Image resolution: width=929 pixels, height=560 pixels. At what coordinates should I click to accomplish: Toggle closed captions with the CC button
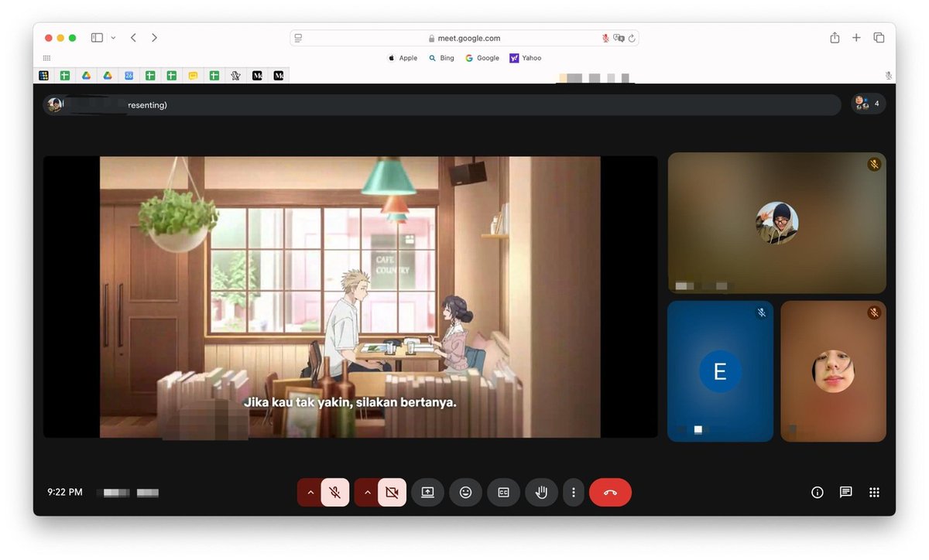pos(503,492)
